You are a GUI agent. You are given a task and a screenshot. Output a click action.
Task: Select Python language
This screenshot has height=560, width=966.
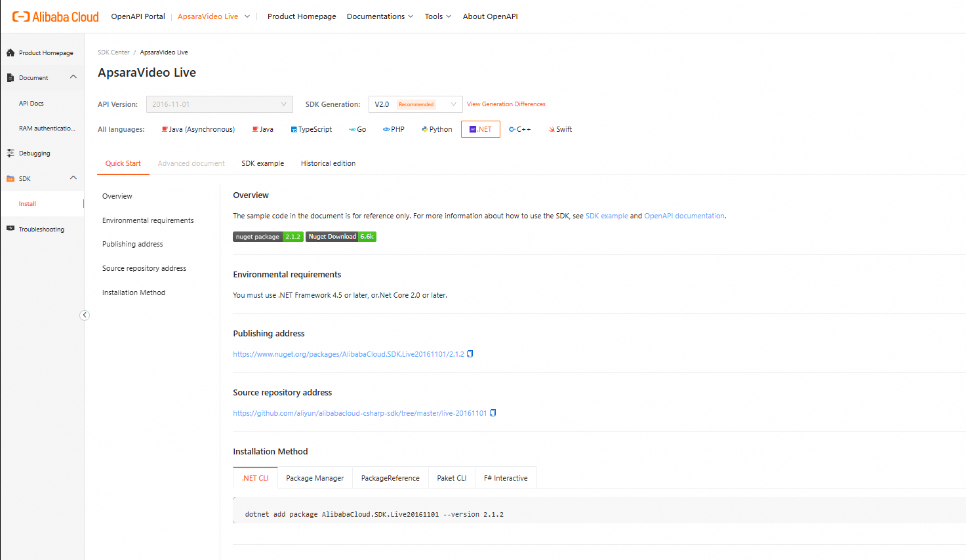click(x=437, y=129)
